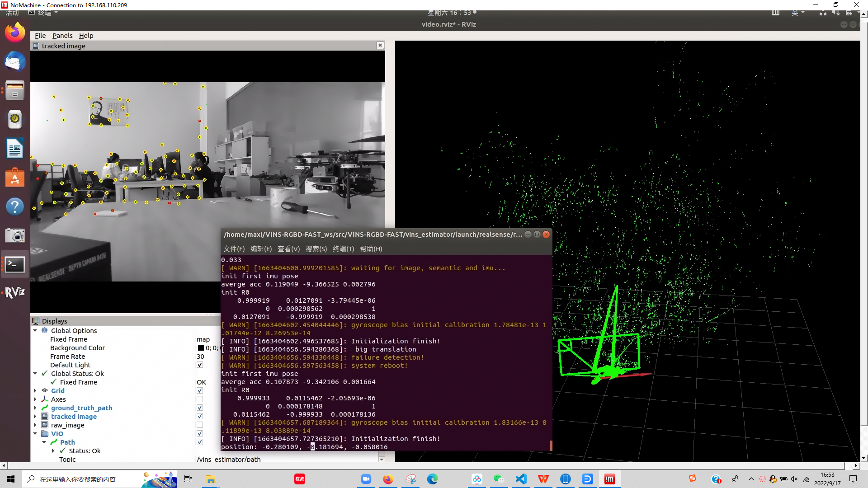Collapse the VIO display group
The width and height of the screenshot is (868, 488).
click(x=35, y=433)
